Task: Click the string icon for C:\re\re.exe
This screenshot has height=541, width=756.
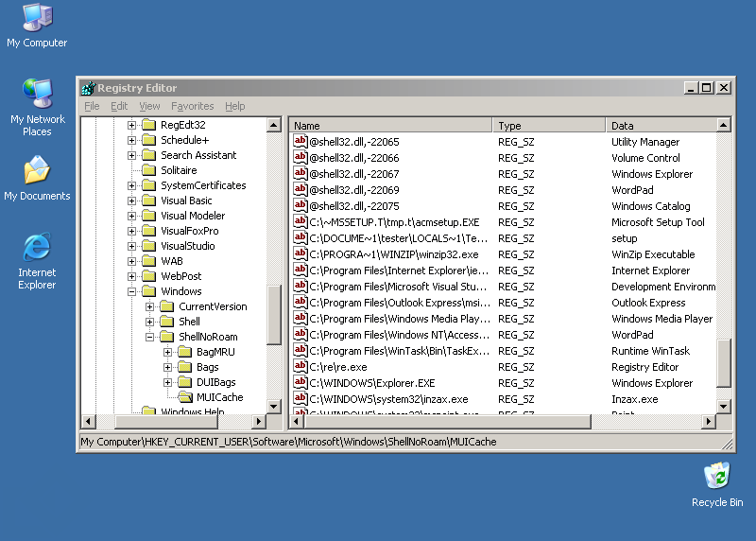Action: click(x=301, y=367)
